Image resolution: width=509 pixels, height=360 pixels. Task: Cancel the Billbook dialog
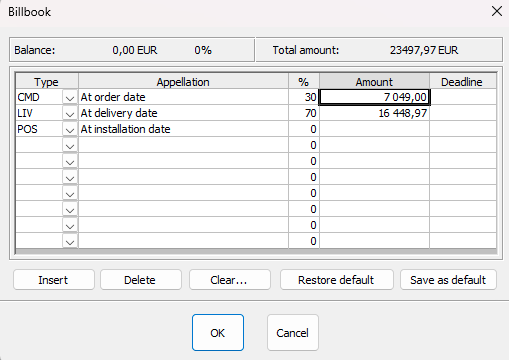pyautogui.click(x=293, y=332)
